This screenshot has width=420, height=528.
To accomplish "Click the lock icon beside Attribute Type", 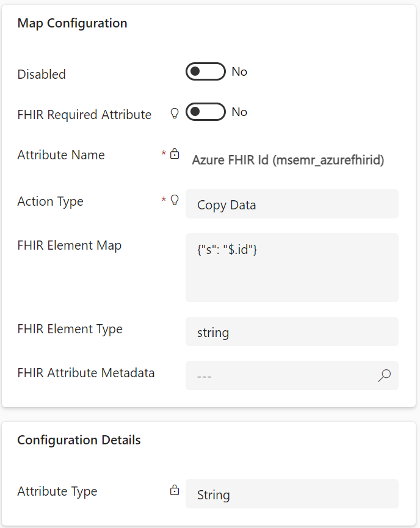I will coord(175,490).
